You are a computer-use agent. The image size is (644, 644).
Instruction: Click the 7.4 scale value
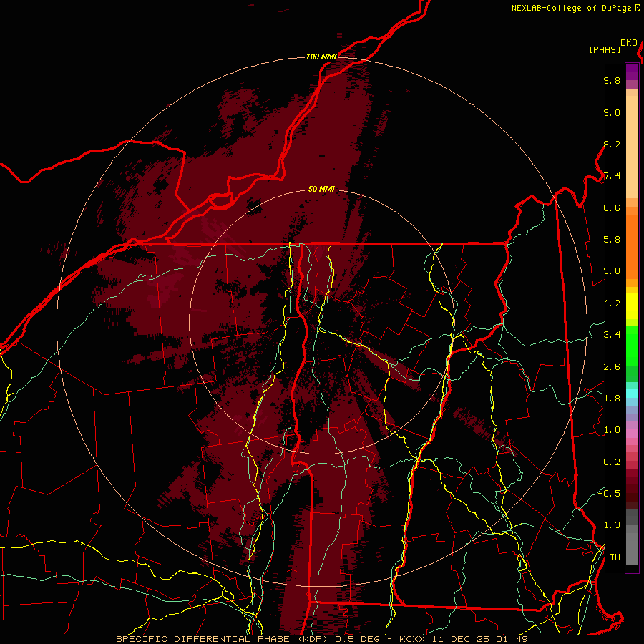(x=612, y=176)
